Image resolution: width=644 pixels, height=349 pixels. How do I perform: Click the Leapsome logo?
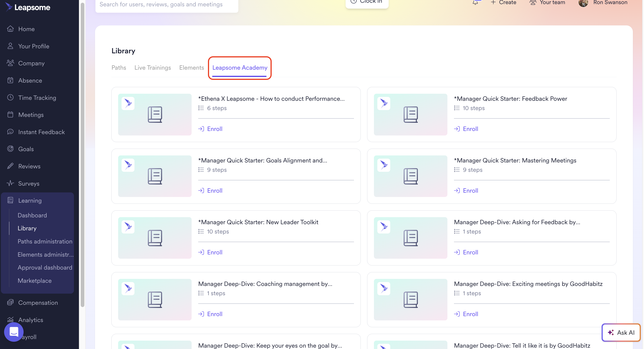coord(28,7)
